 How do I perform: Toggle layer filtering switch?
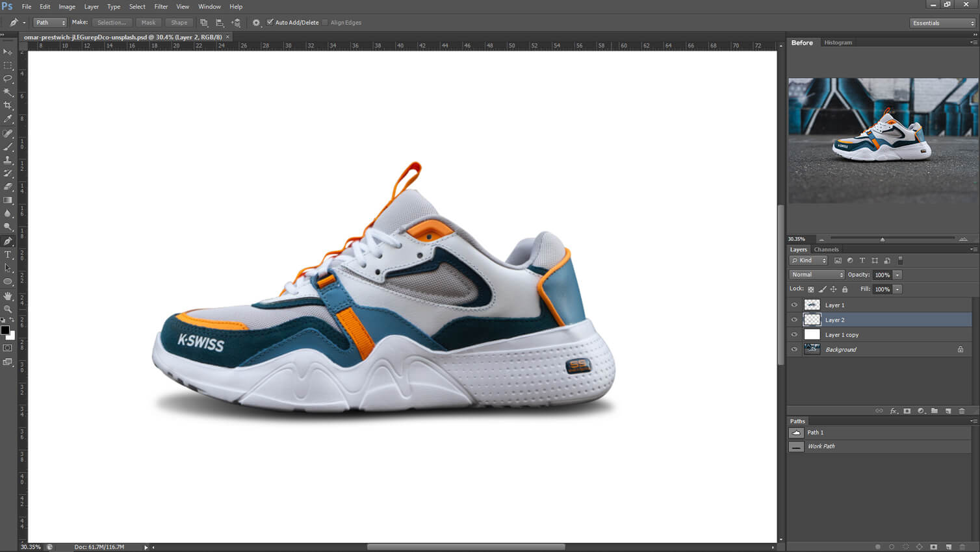click(900, 260)
